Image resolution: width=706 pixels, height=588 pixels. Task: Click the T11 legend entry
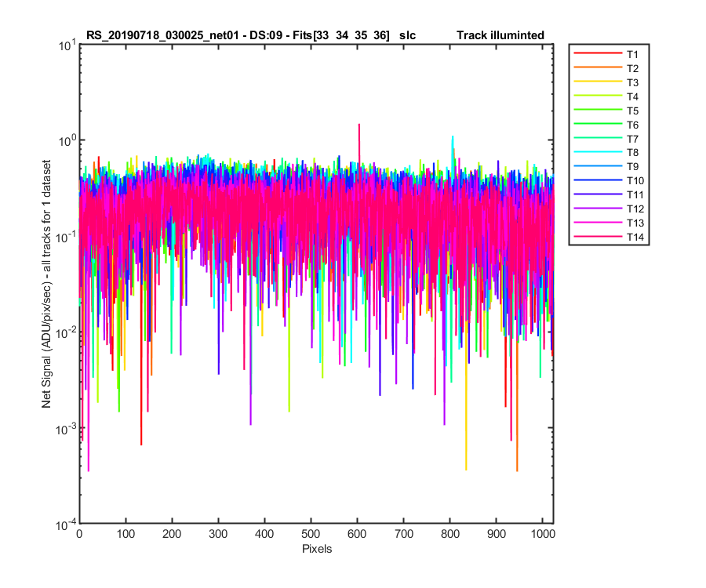(x=610, y=194)
